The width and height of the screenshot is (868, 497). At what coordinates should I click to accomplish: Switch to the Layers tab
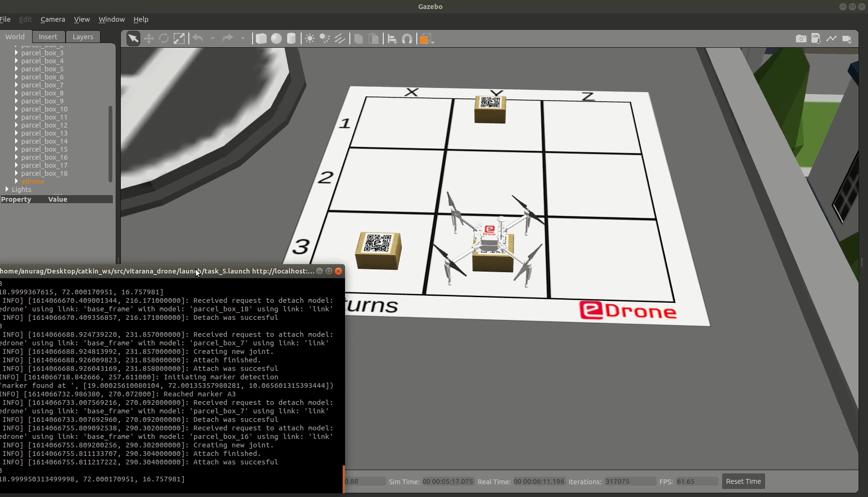83,36
